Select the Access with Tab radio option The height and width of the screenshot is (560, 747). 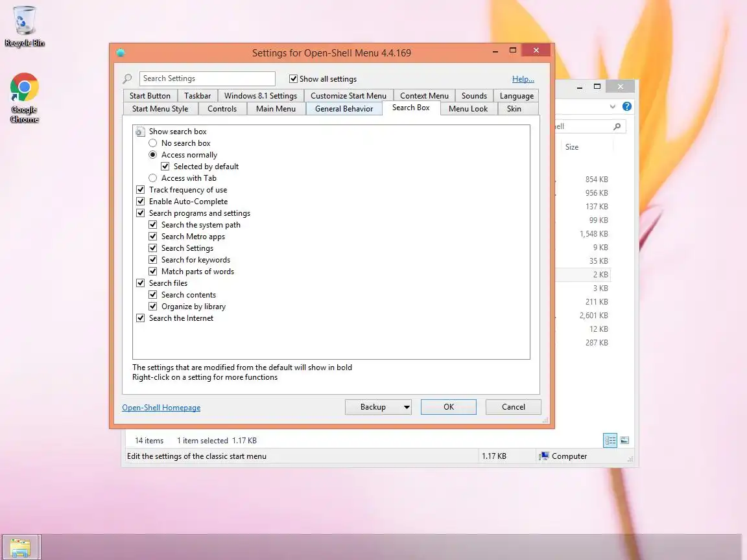tap(152, 178)
